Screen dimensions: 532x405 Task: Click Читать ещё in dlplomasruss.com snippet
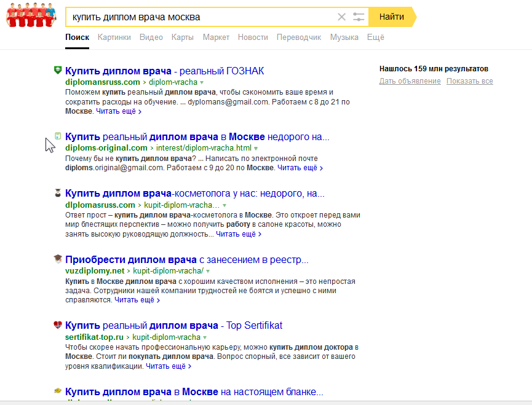tap(239, 234)
